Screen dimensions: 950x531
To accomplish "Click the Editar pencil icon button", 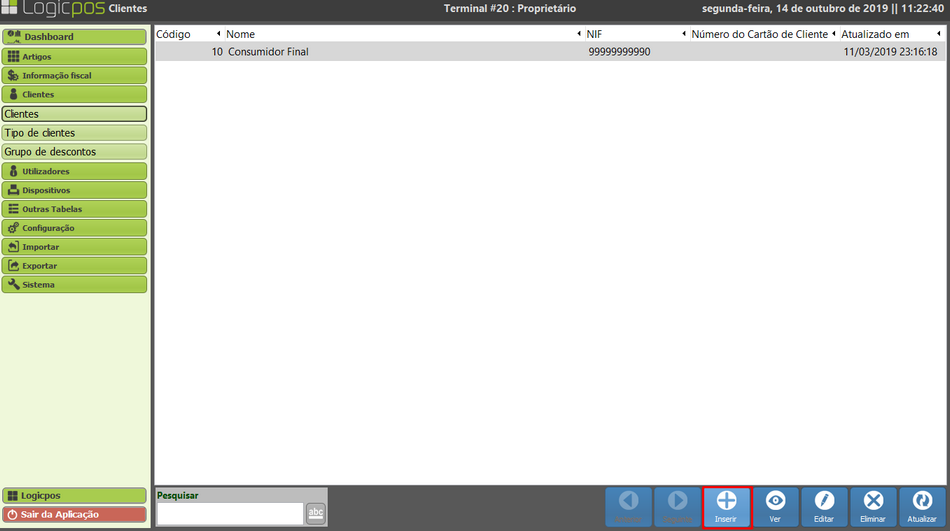I will coord(824,506).
